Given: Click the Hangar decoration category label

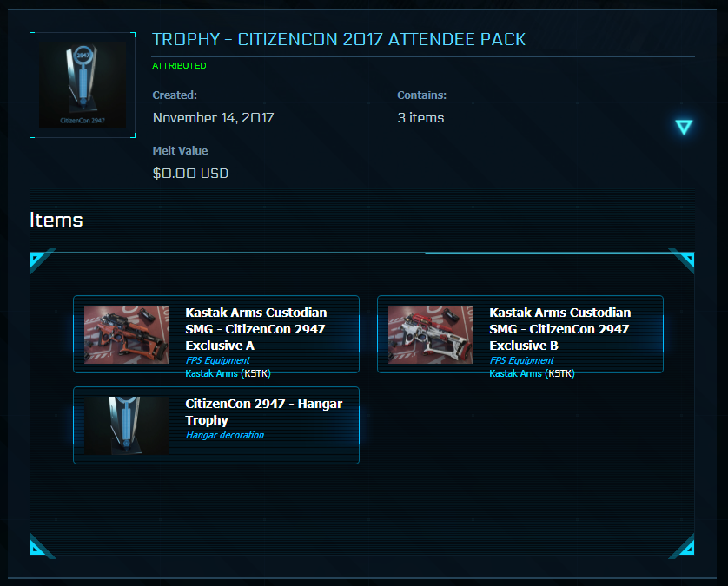Looking at the screenshot, I should click(x=224, y=435).
